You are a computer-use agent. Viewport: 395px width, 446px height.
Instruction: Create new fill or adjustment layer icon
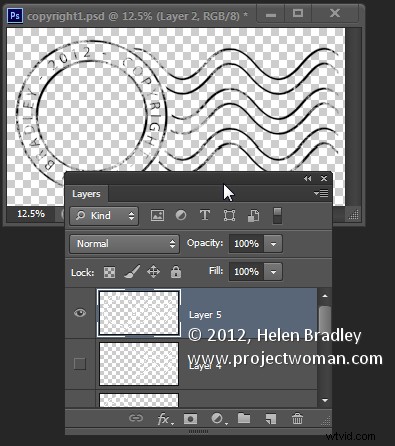[219, 419]
